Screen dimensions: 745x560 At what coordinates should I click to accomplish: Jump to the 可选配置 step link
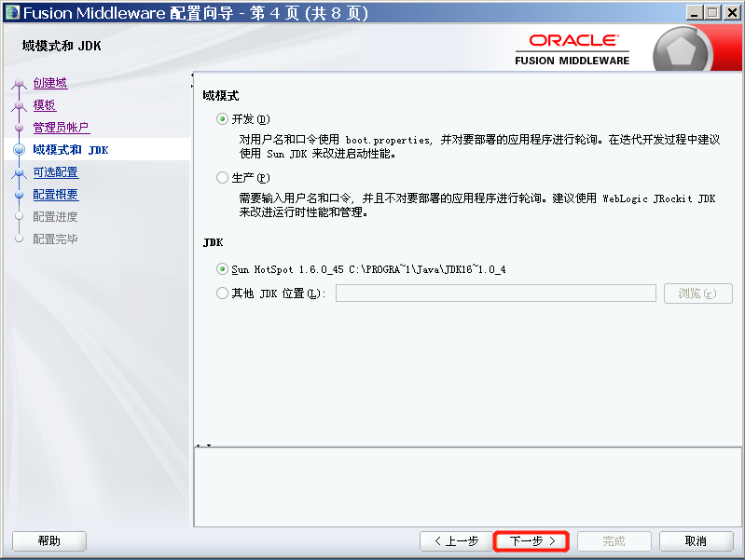(x=56, y=172)
